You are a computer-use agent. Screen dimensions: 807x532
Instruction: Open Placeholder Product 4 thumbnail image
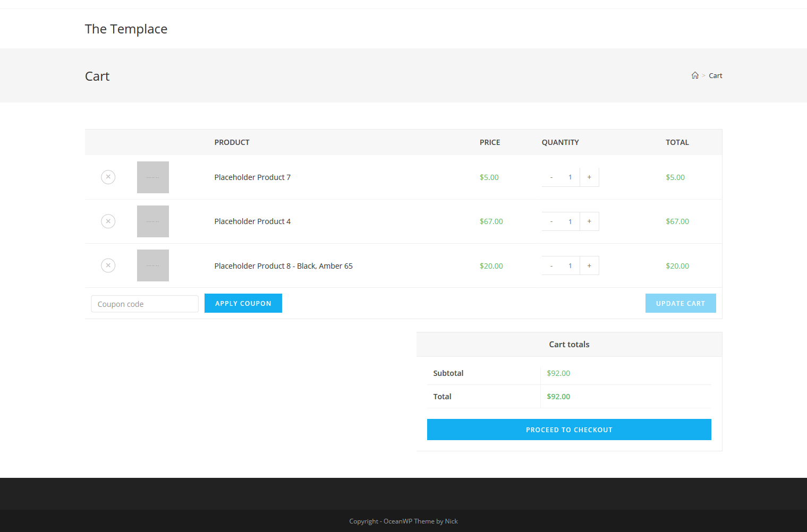pyautogui.click(x=153, y=221)
